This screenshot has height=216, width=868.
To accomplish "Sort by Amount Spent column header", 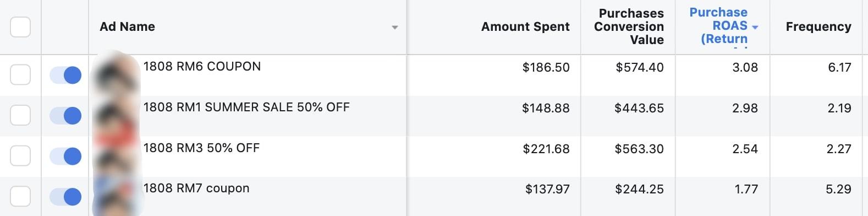I will tap(525, 26).
